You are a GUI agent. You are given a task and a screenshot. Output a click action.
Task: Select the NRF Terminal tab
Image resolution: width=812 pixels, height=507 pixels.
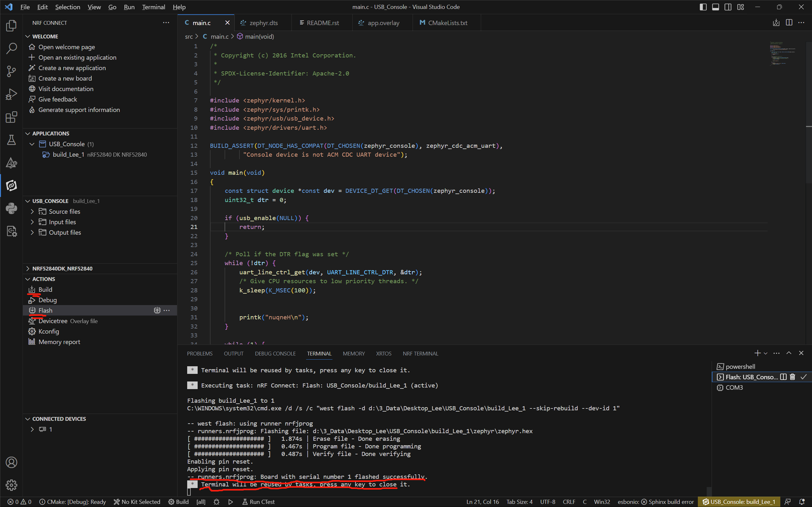coord(420,353)
